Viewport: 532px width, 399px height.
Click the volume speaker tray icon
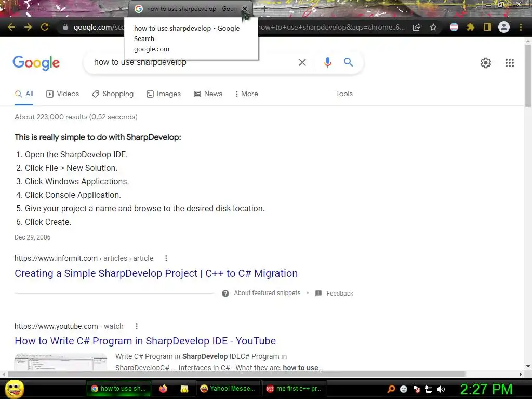coord(441,389)
